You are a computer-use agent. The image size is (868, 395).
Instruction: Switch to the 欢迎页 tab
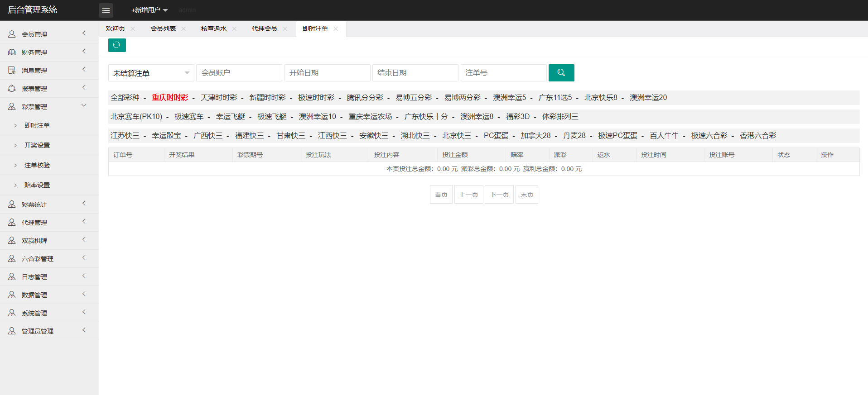(x=116, y=29)
